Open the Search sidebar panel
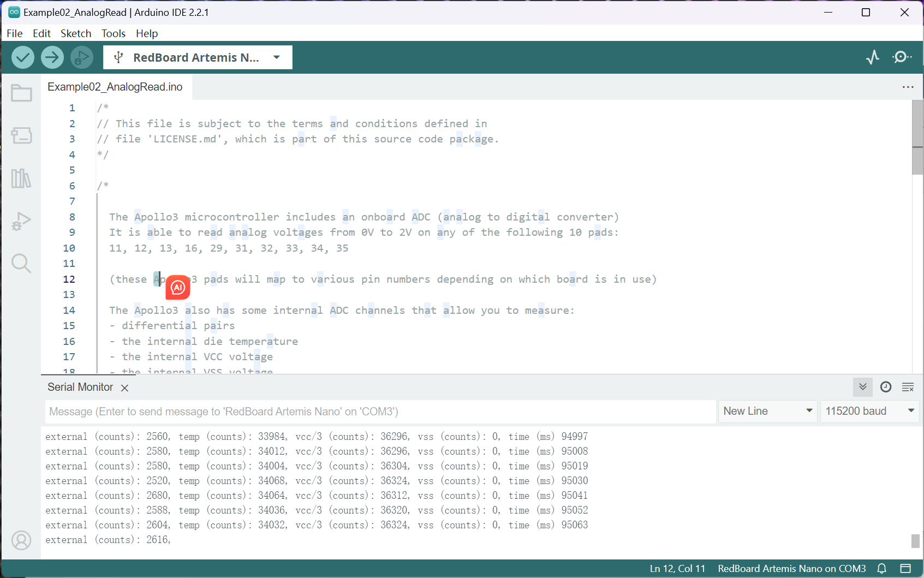 pos(21,264)
